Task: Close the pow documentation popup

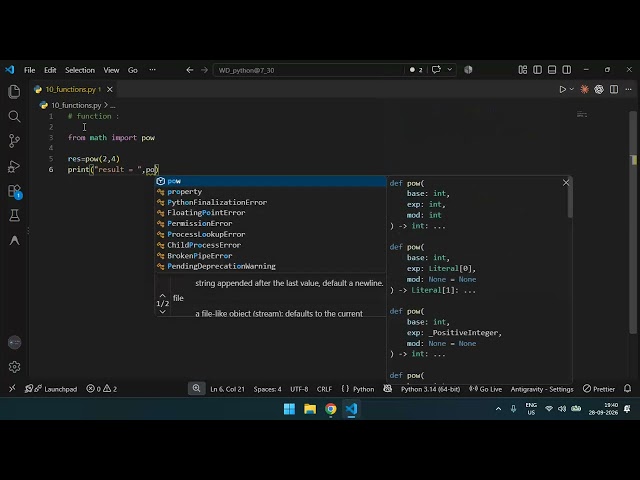Action: coord(566,183)
